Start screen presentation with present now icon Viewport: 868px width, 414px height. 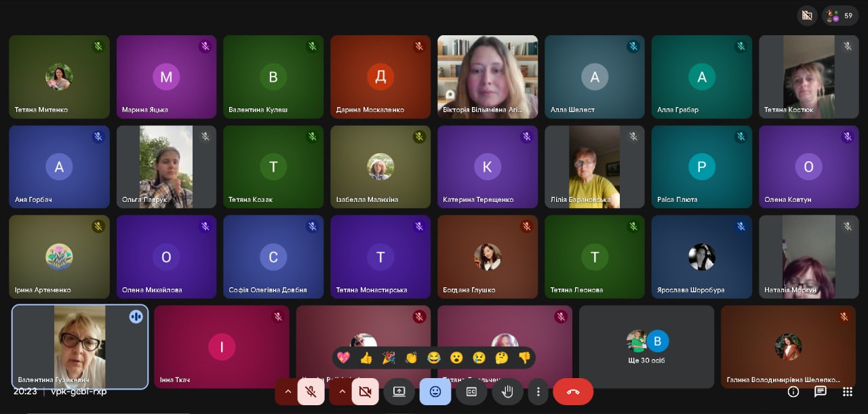point(399,392)
